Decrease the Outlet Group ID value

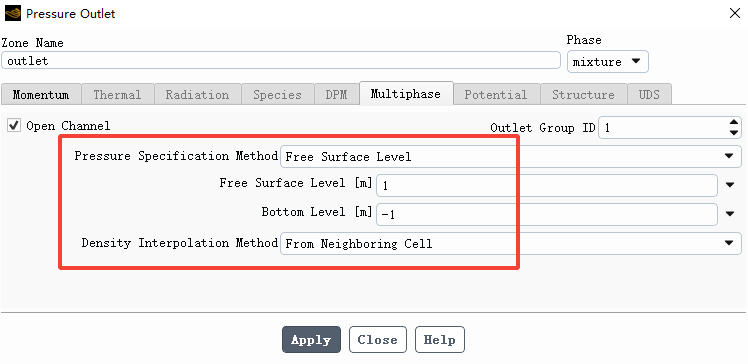pos(734,133)
